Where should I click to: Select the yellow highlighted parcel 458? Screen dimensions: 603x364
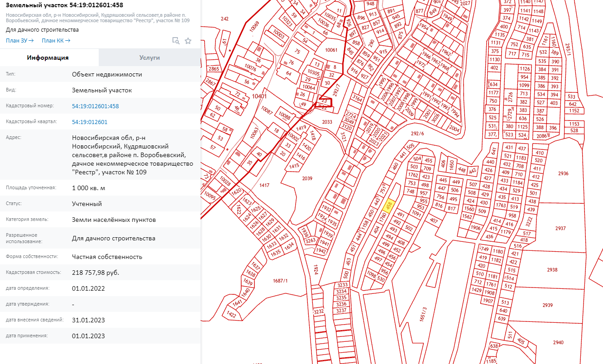coord(388,206)
